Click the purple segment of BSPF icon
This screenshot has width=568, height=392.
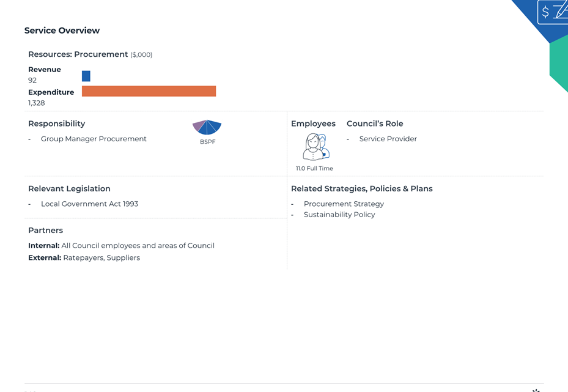(199, 125)
